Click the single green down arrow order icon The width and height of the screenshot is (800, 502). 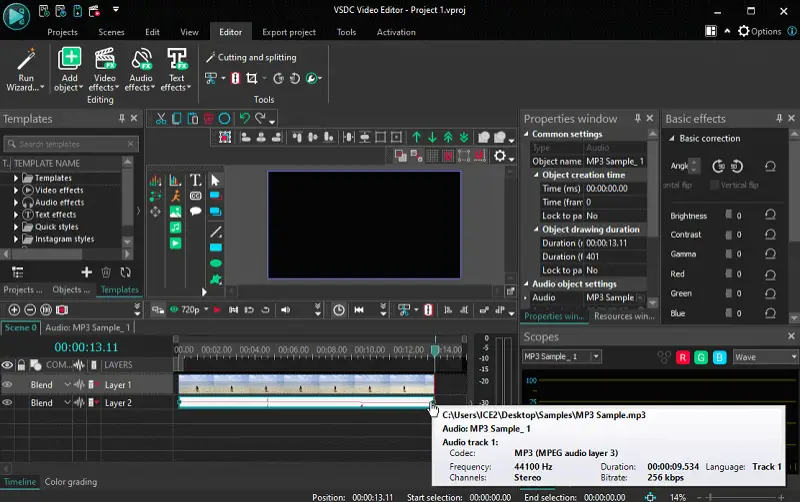pos(432,137)
